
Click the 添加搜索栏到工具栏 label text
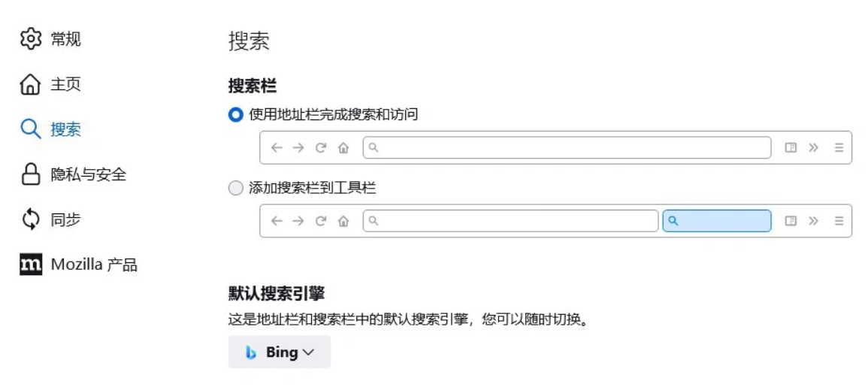[312, 188]
